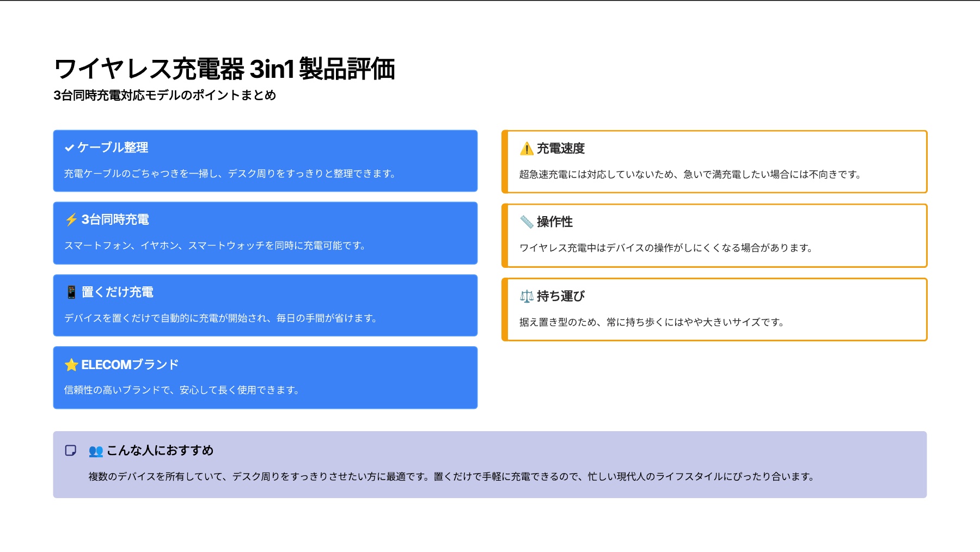Image resolution: width=980 pixels, height=552 pixels.
Task: Open the 3台同時充電 card
Action: tap(265, 233)
